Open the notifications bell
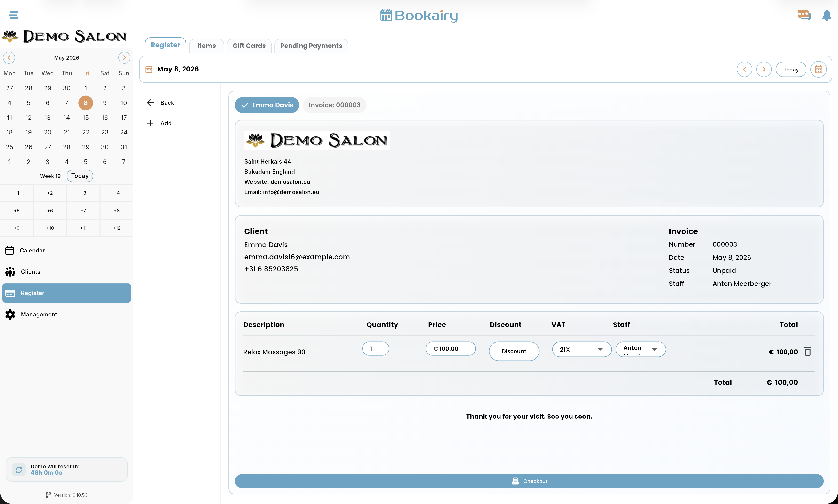838x504 pixels. 826,15
